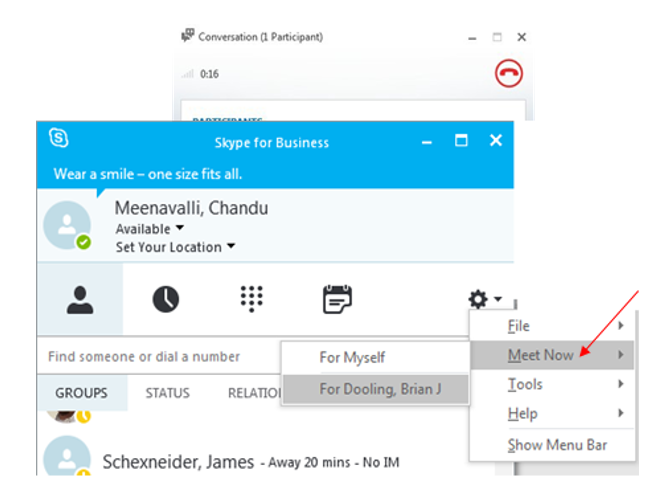Image resolution: width=656 pixels, height=484 pixels.
Task: Close the Skype for Business window
Action: [x=496, y=140]
